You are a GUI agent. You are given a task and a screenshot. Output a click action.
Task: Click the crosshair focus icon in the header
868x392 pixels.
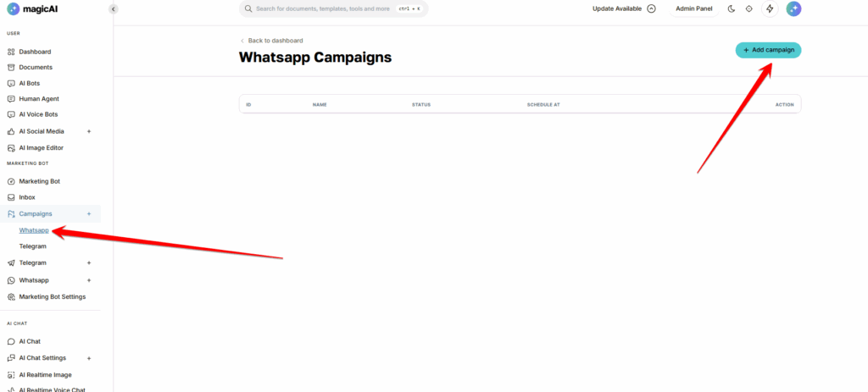749,8
